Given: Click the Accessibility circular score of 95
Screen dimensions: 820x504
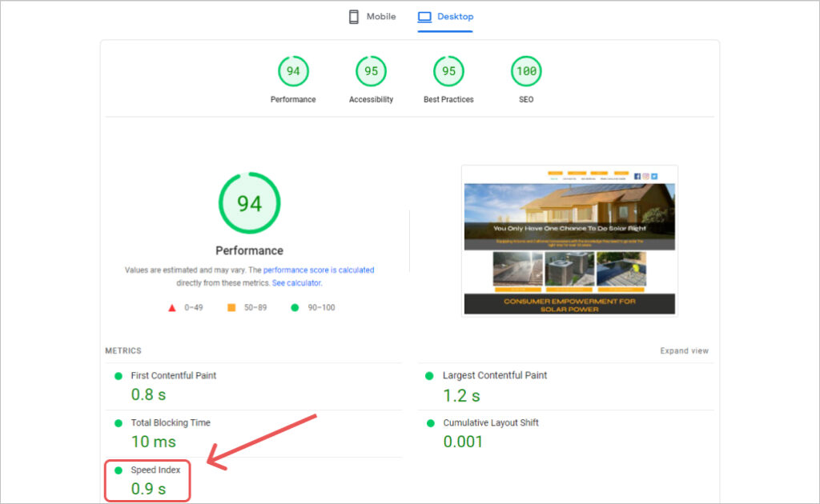Looking at the screenshot, I should (371, 70).
